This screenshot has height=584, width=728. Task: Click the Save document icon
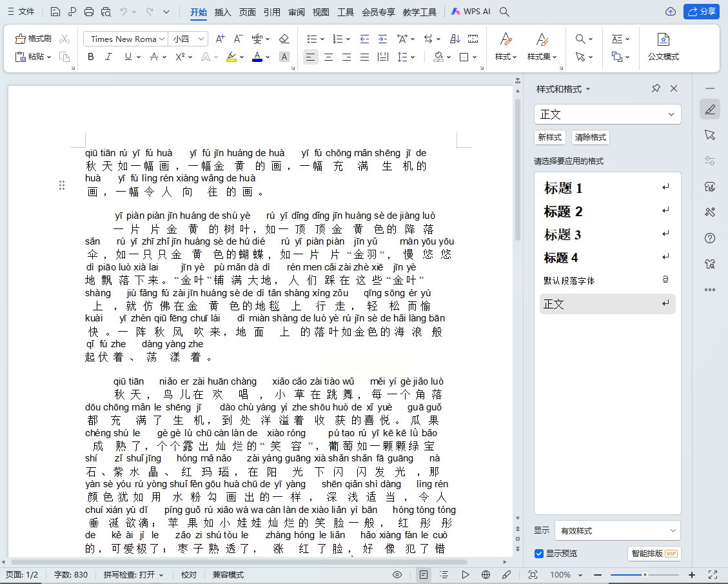[55, 12]
